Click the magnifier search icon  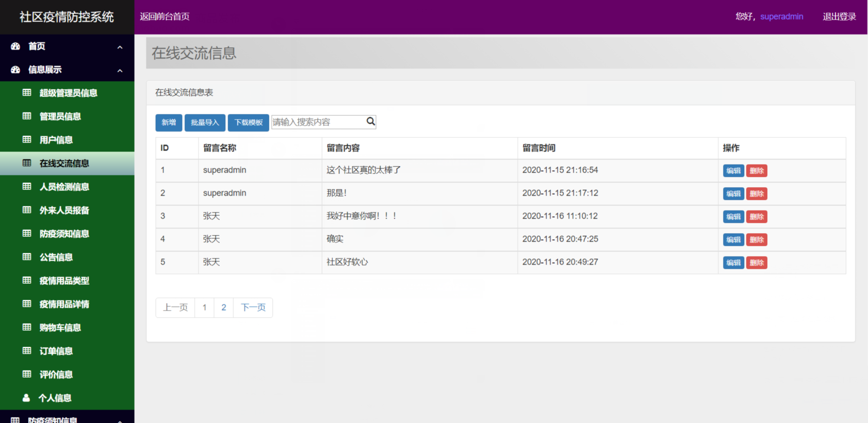point(370,122)
